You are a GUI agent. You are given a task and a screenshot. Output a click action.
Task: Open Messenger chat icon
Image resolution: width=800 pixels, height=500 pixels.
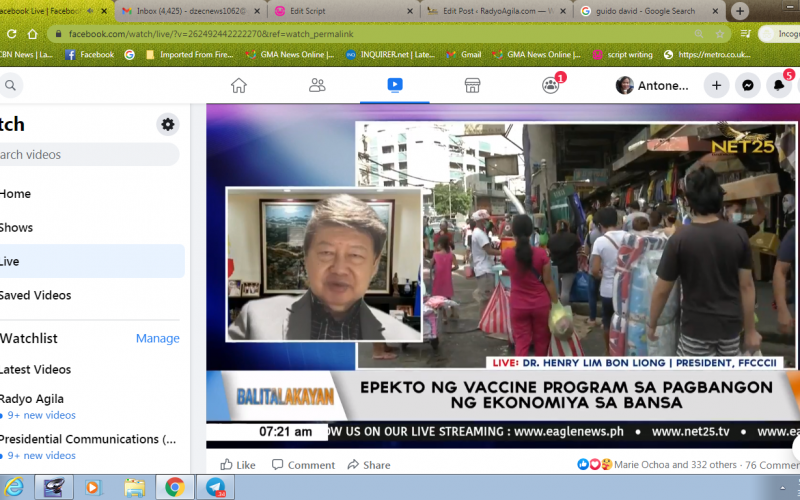point(747,86)
